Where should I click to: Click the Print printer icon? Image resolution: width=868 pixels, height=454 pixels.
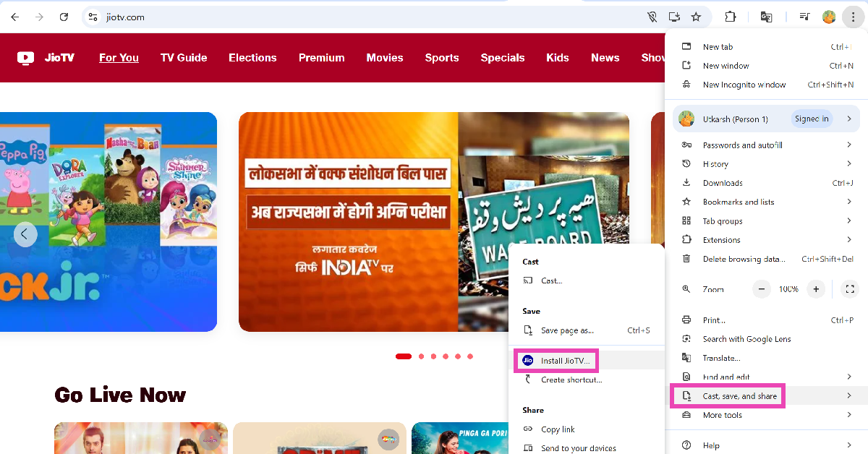tap(686, 320)
